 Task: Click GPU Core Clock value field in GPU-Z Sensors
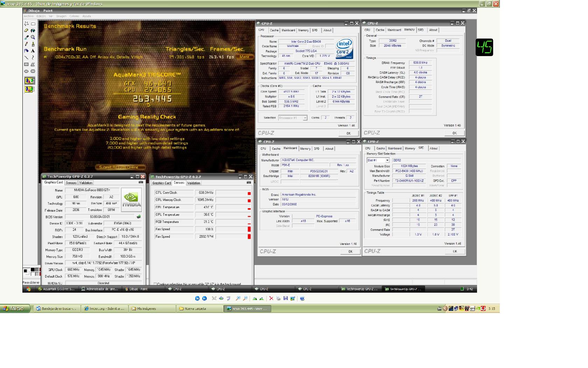pos(204,192)
